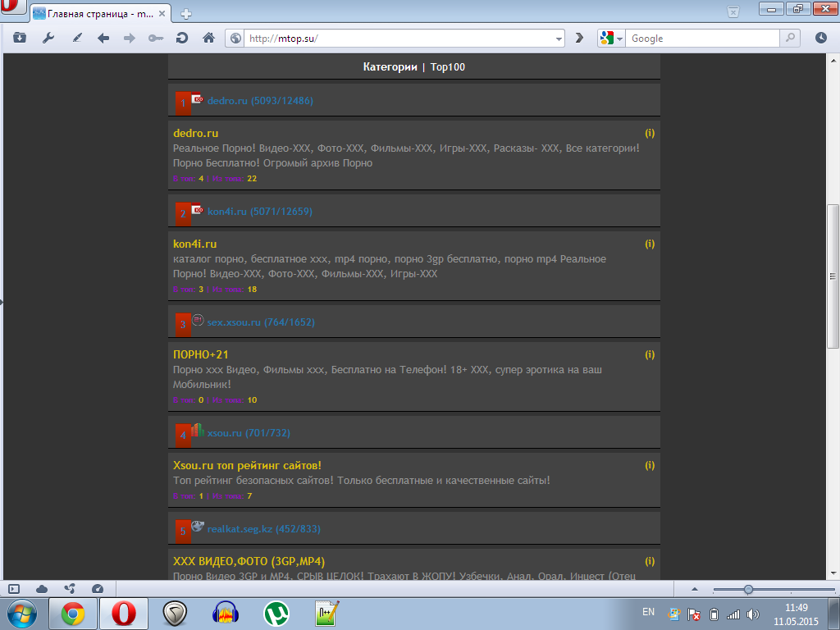Click the key password wand icon
Screen dimensions: 840x630
pyautogui.click(x=156, y=38)
